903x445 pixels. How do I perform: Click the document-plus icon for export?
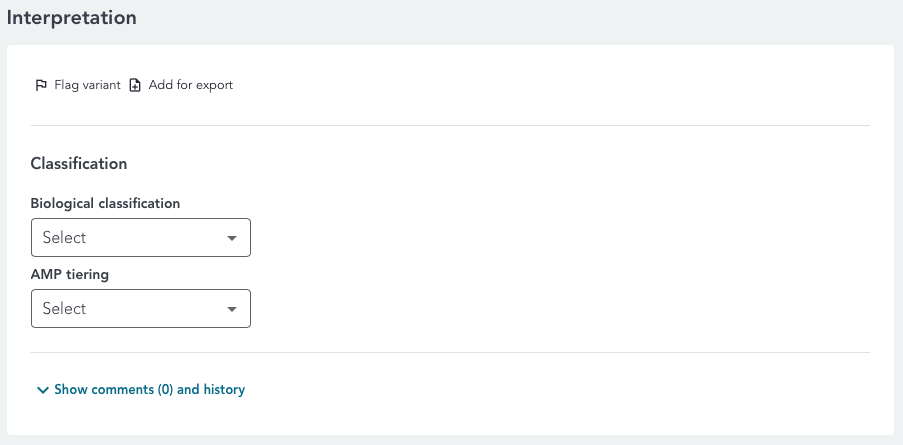(135, 85)
